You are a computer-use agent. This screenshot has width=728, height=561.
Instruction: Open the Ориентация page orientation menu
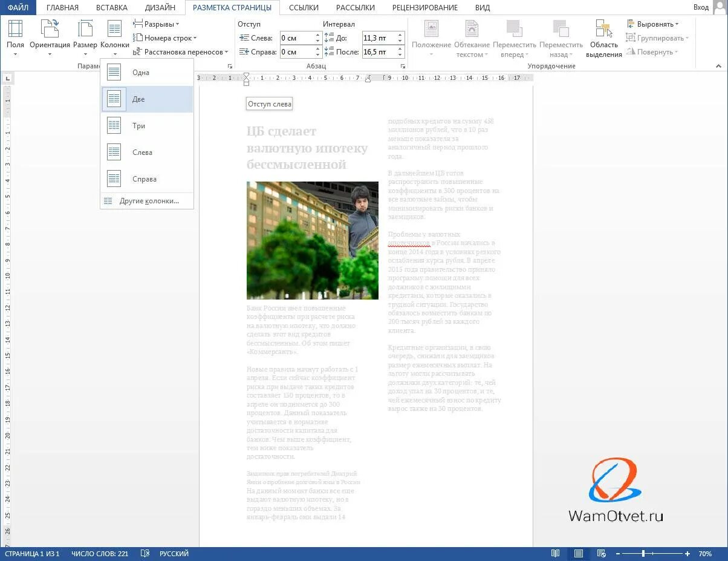[50, 38]
